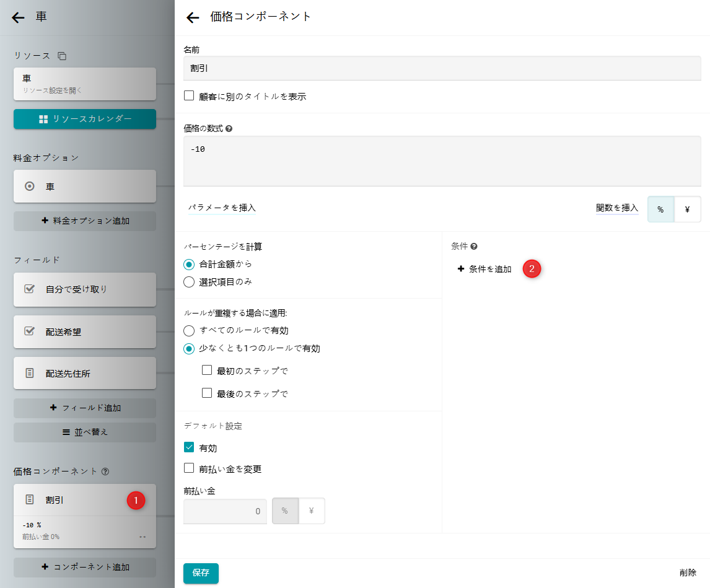
Task: Switch price unit to ¥ in formula
Action: [687, 209]
